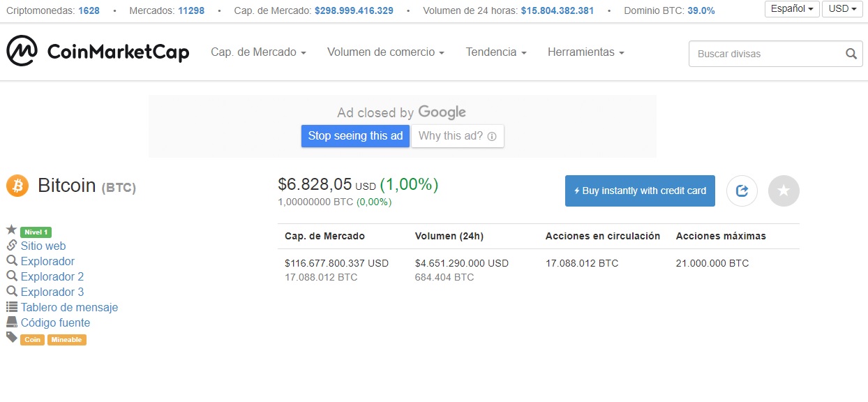This screenshot has width=868, height=402.
Task: Click the Mineable tag label
Action: (x=67, y=340)
